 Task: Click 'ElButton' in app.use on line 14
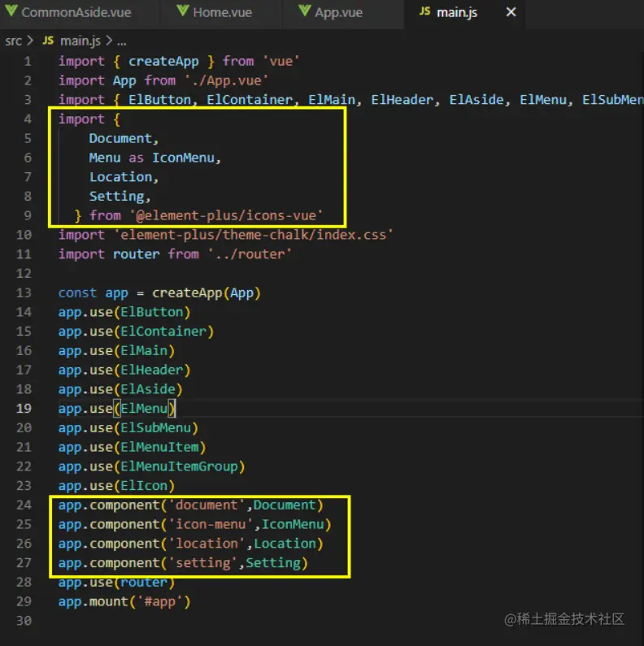click(152, 312)
